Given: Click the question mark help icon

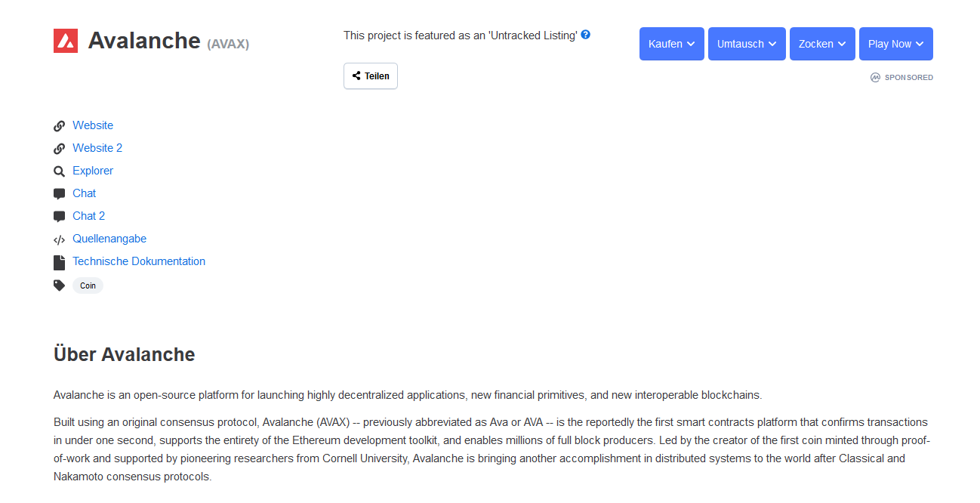Looking at the screenshot, I should click(x=585, y=35).
